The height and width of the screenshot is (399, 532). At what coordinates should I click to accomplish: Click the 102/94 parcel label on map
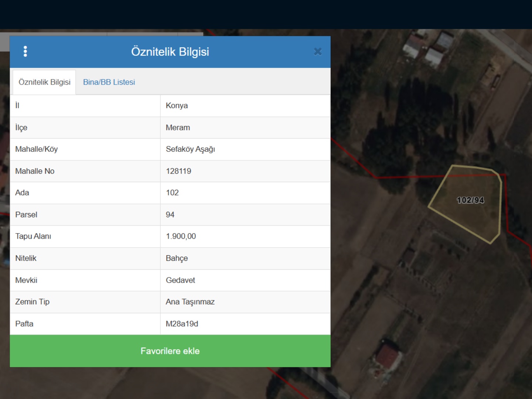coord(470,200)
